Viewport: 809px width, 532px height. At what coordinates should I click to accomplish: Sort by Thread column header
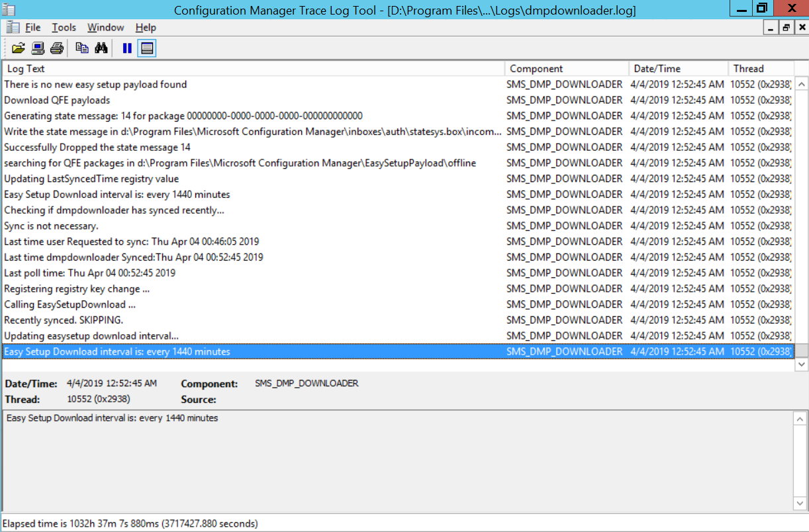click(761, 69)
